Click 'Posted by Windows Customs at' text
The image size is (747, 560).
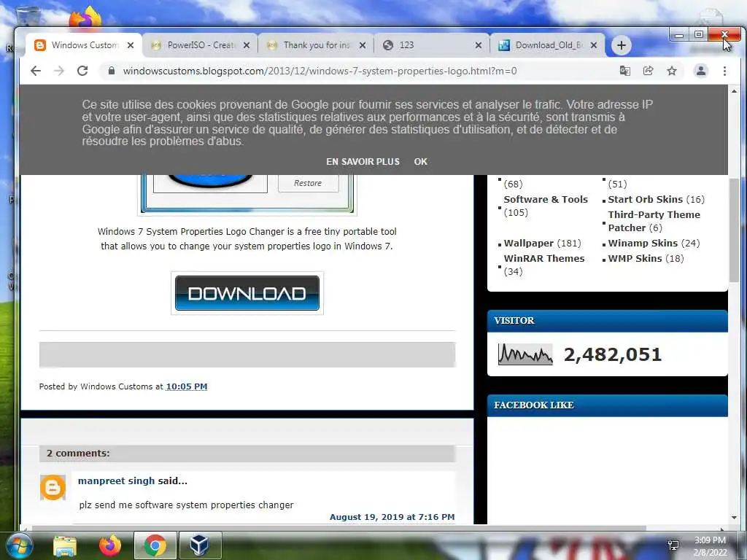click(101, 386)
